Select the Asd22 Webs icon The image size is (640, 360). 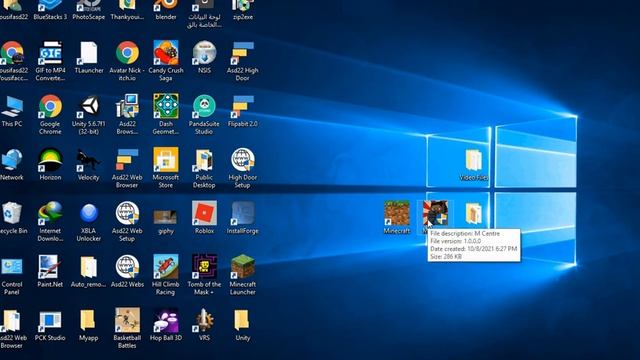[127, 271]
